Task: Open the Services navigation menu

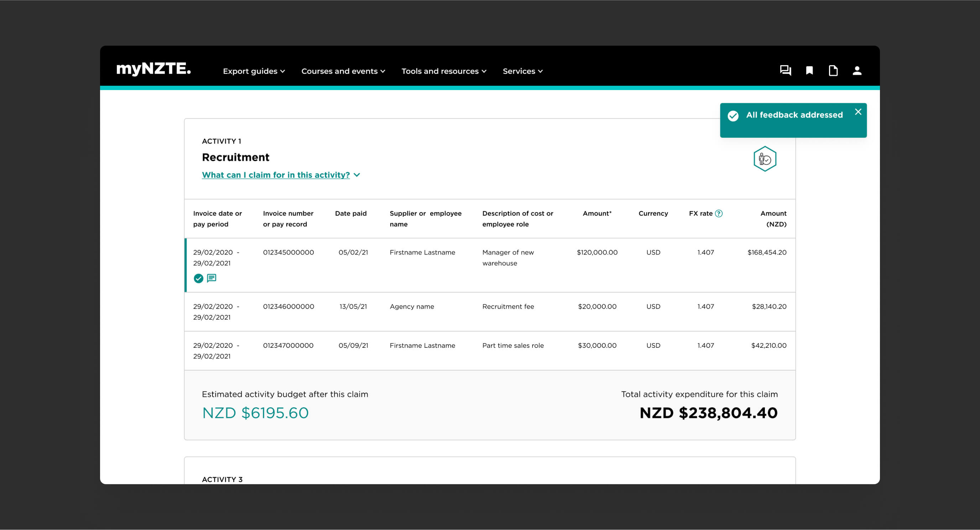Action: pos(522,71)
